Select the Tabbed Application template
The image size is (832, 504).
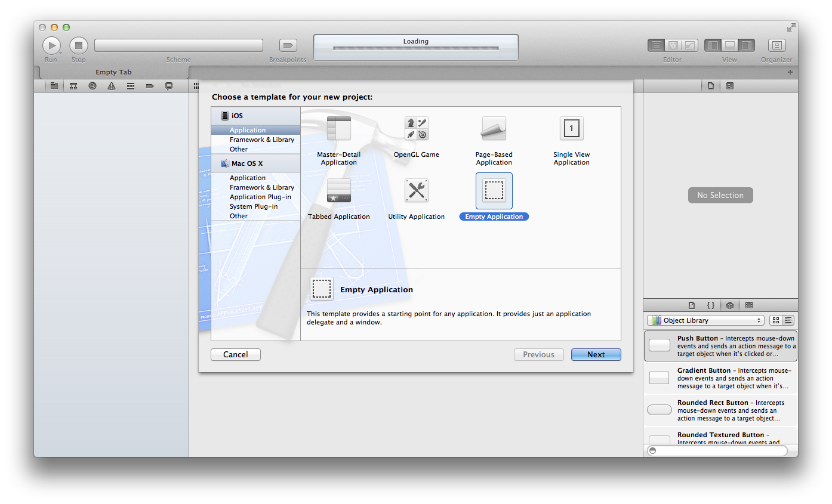point(339,199)
